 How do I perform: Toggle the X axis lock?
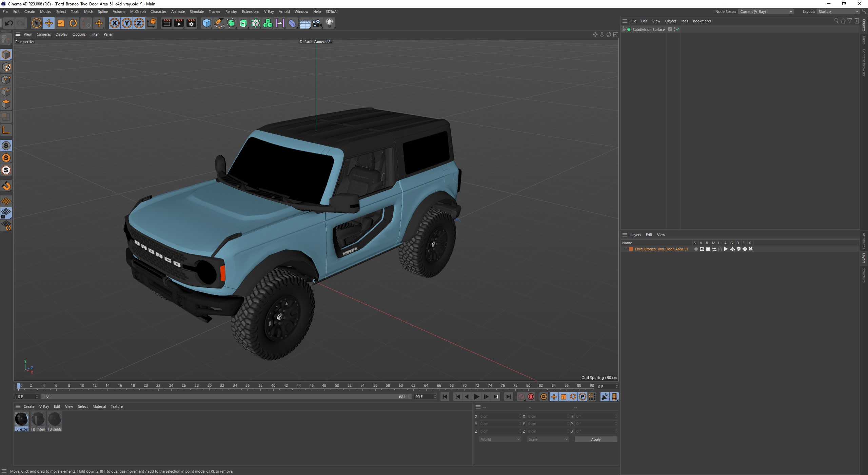pos(115,23)
